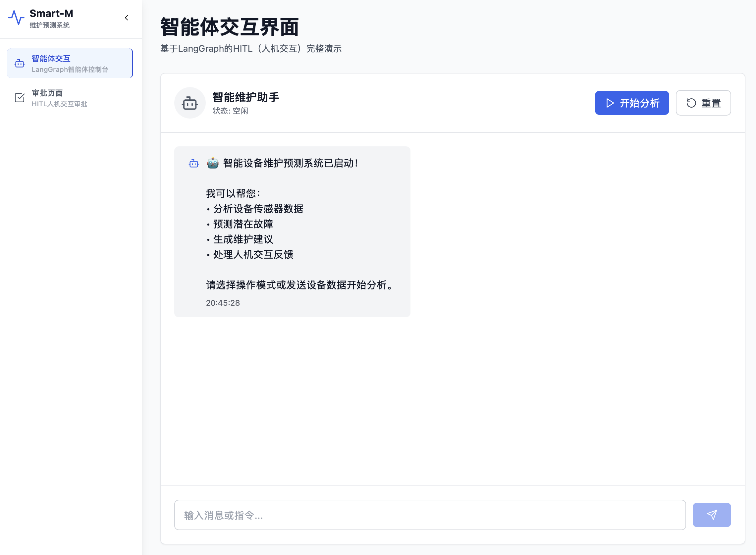Viewport: 756px width, 555px height.
Task: Click the robot emoji in the message
Action: [x=213, y=163]
